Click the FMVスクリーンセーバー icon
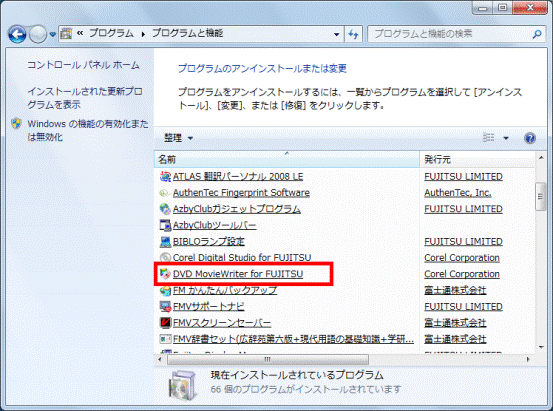This screenshot has width=553, height=411. tap(165, 322)
